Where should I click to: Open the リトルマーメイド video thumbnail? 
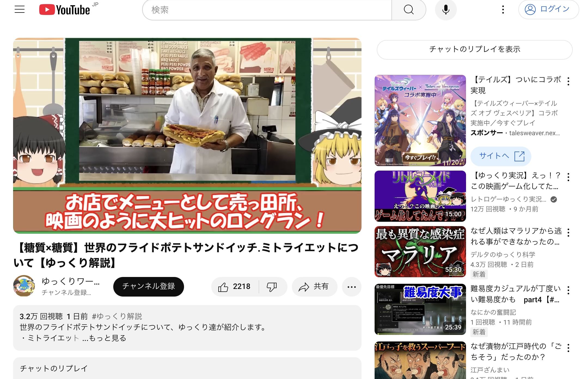pos(420,196)
